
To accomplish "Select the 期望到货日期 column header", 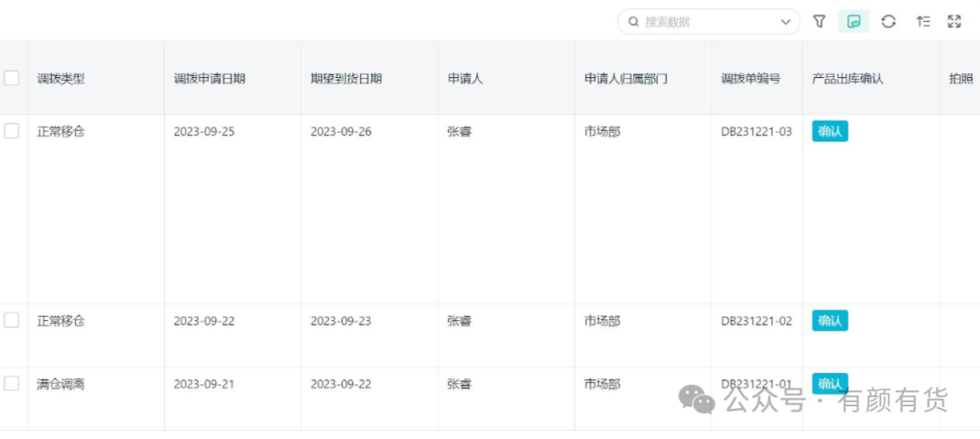I will pos(347,79).
